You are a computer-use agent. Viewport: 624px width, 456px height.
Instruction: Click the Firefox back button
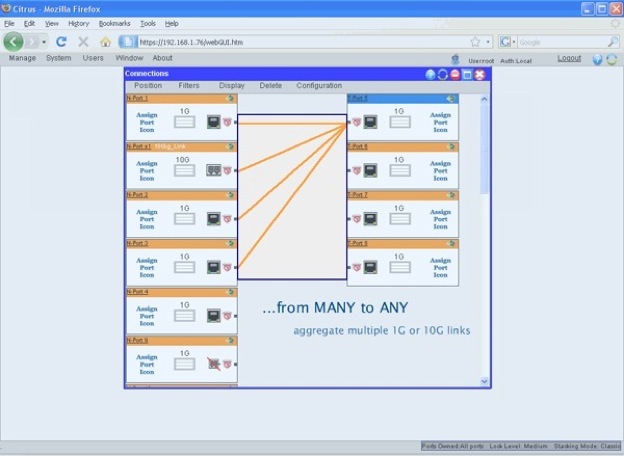(x=14, y=41)
